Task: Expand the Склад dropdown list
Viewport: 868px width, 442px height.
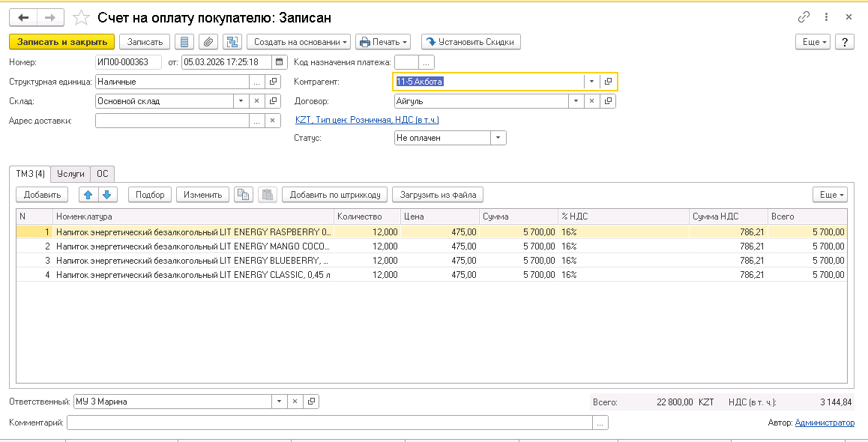Action: coord(241,101)
